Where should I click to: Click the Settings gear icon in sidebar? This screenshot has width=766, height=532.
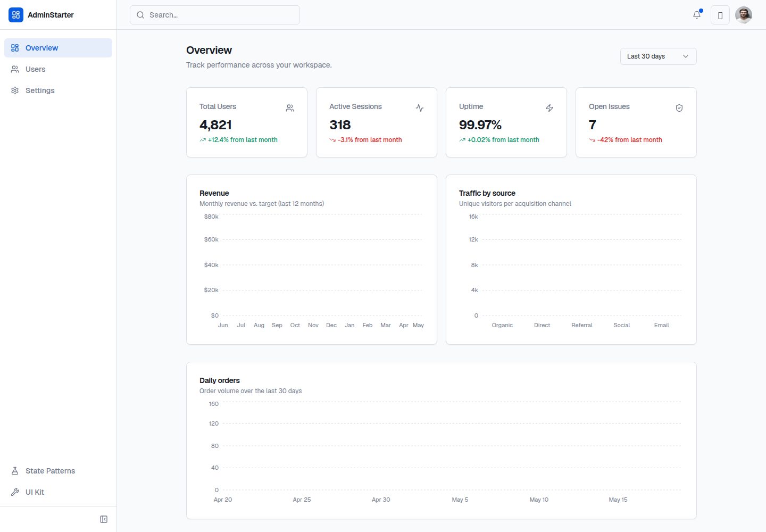tap(15, 90)
